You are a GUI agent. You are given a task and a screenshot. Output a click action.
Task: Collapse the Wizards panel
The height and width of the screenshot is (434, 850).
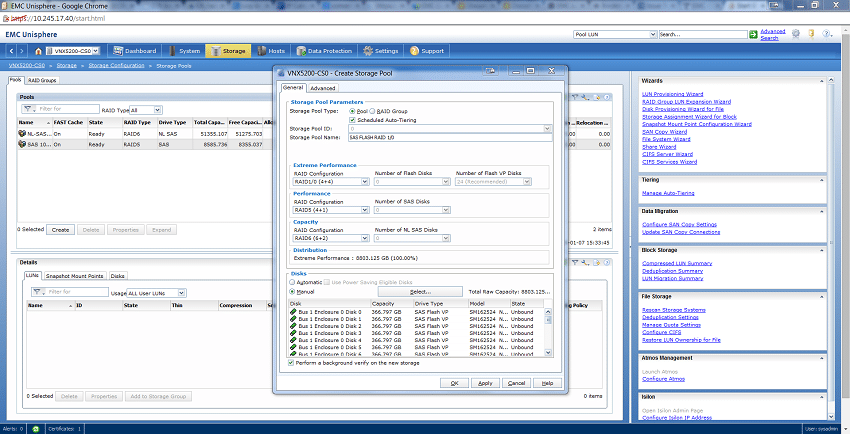(821, 81)
